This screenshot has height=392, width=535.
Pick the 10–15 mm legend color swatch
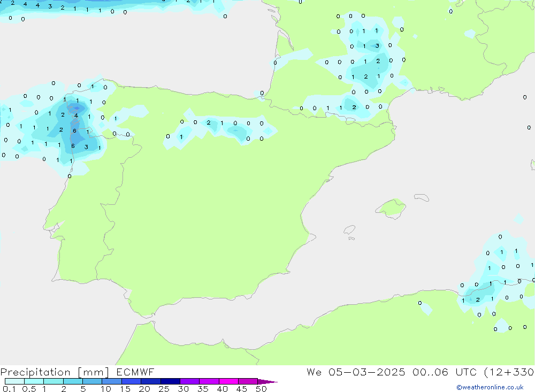pos(112,381)
